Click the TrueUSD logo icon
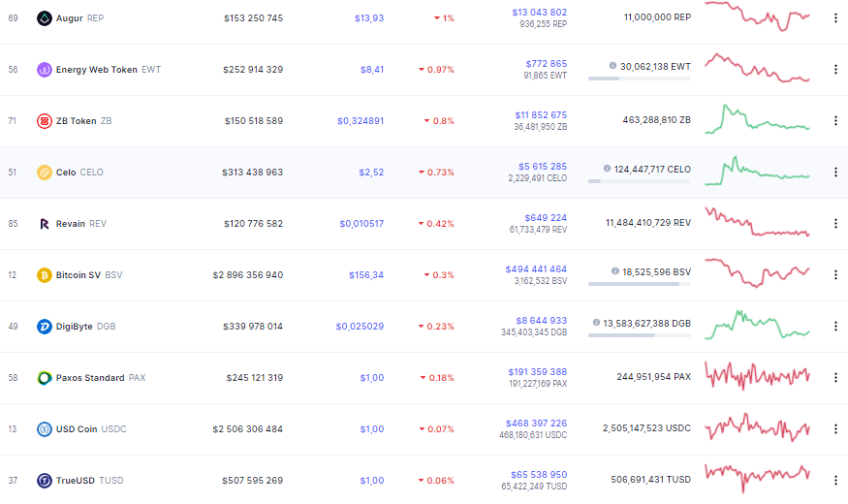 (45, 481)
